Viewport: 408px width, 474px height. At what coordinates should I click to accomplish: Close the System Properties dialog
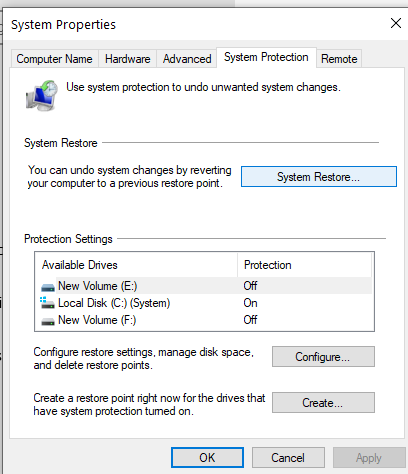tap(396, 23)
